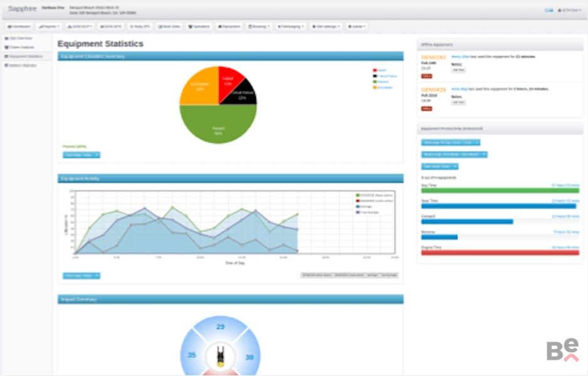This screenshot has width=588, height=376.
Task: Click Impact Summary panel header
Action: [x=231, y=299]
